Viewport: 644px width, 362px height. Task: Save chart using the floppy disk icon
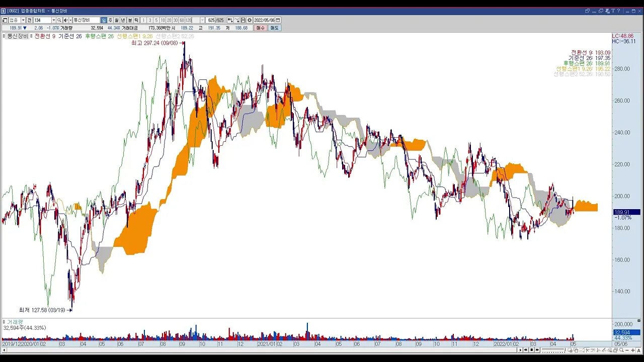tap(243, 20)
